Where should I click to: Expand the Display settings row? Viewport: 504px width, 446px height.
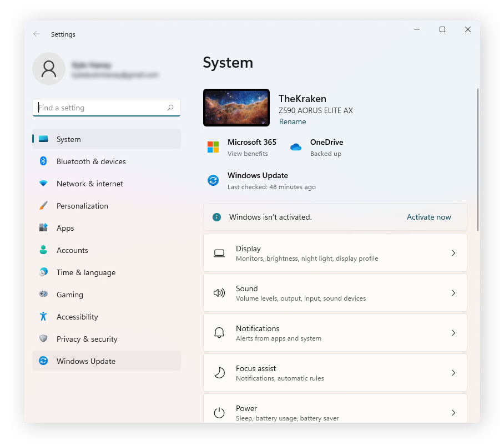pos(335,253)
